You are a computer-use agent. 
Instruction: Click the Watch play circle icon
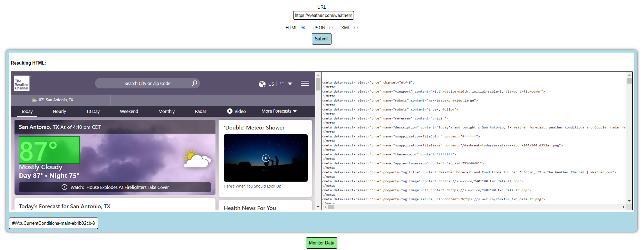tap(64, 187)
